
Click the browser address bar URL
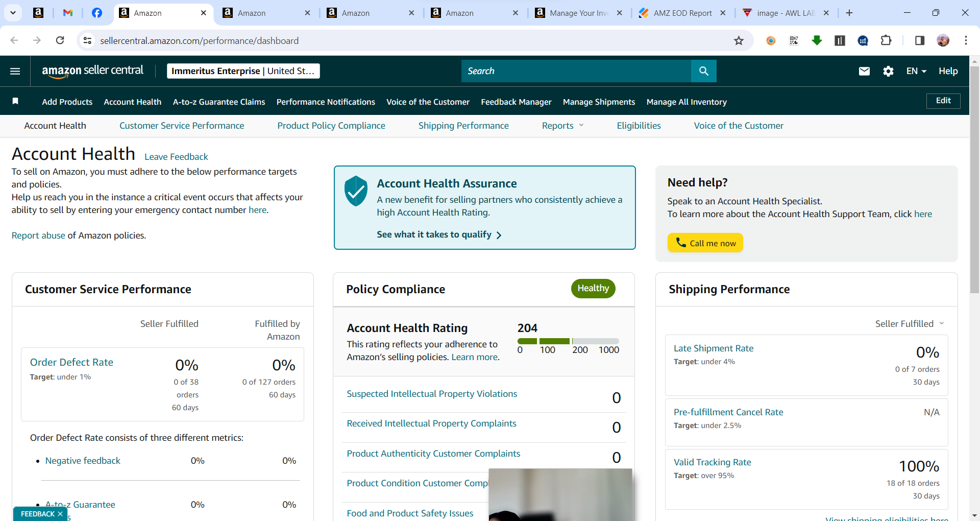coord(199,40)
